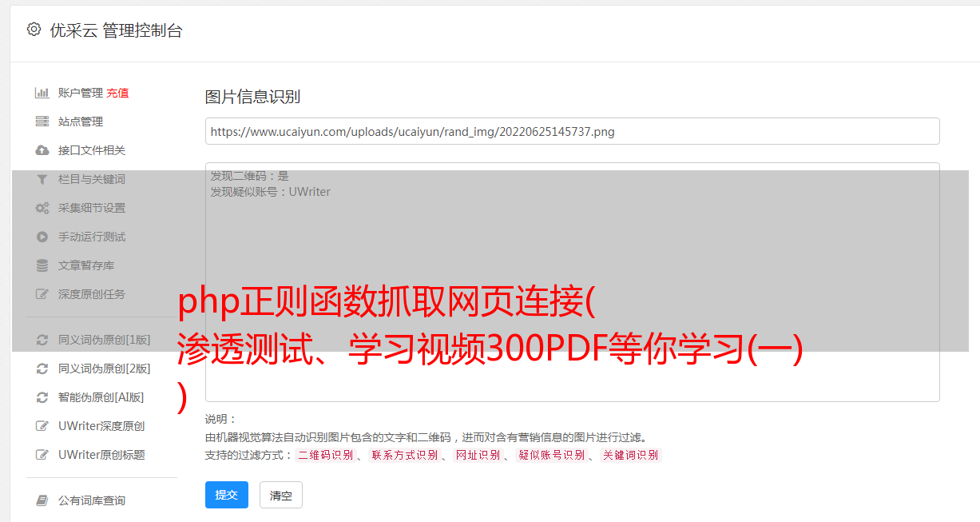Select 同义词伪原创[1版] in the sidebar
This screenshot has height=522, width=980.
(105, 340)
